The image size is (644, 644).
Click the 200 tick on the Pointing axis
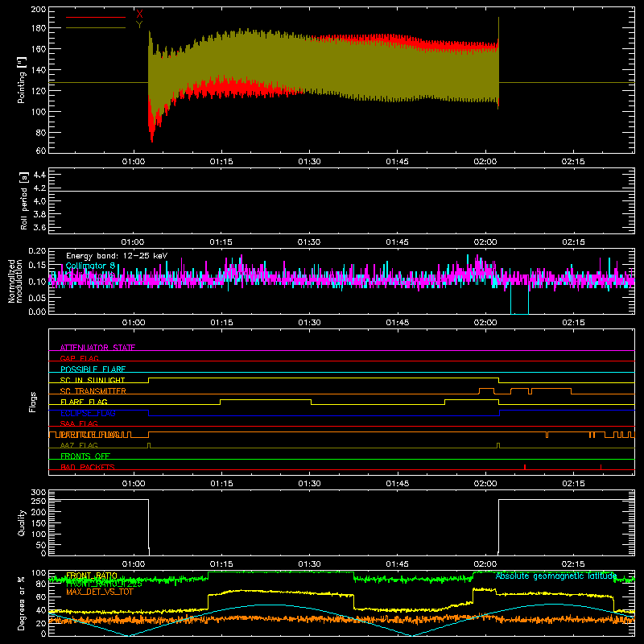pyautogui.click(x=39, y=10)
